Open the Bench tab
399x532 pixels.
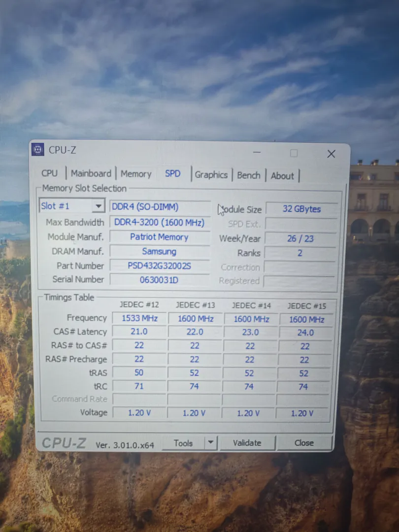(x=249, y=175)
